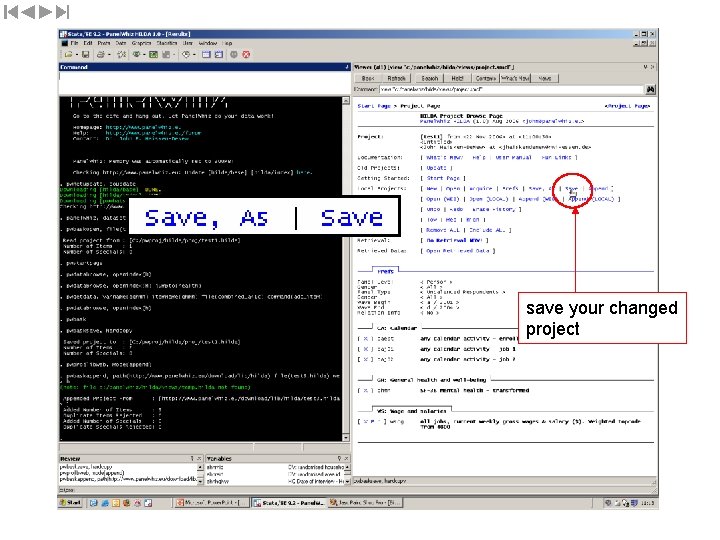Image resolution: width=720 pixels, height=540 pixels.
Task: Click the Open (WEB) link
Action: coord(443,199)
